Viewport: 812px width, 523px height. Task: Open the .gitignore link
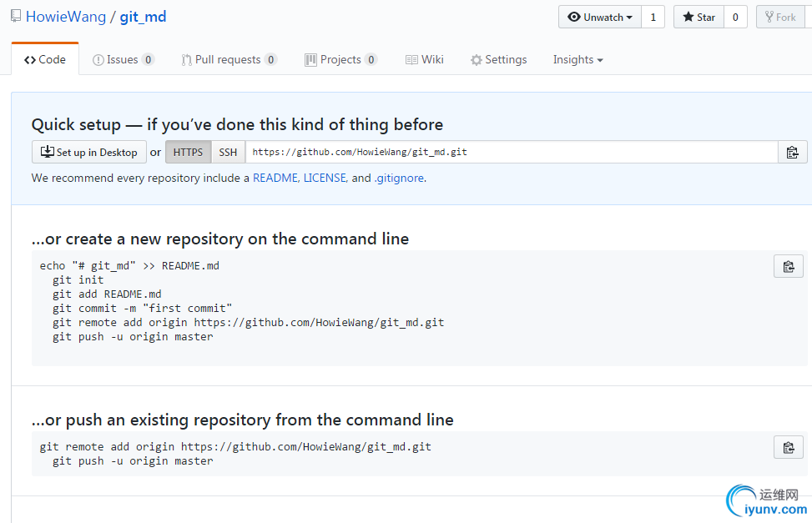click(399, 179)
